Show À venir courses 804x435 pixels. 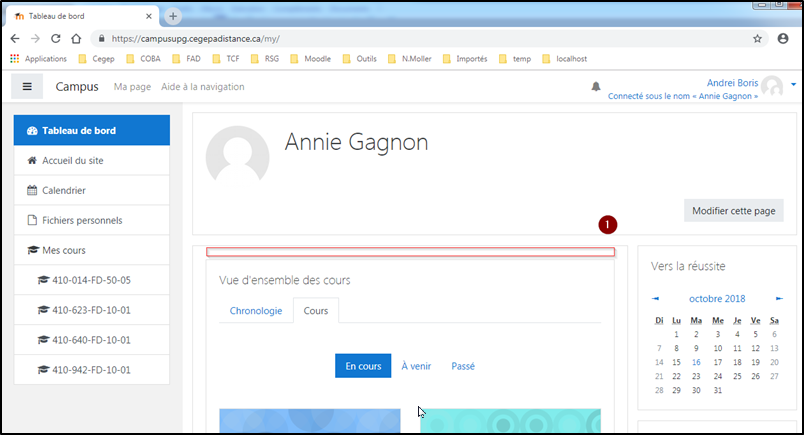tap(416, 366)
